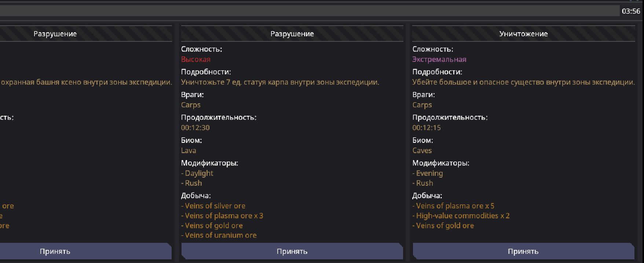
Task: Accept the Уничтожение extreme-difficulty mission
Action: [523, 251]
